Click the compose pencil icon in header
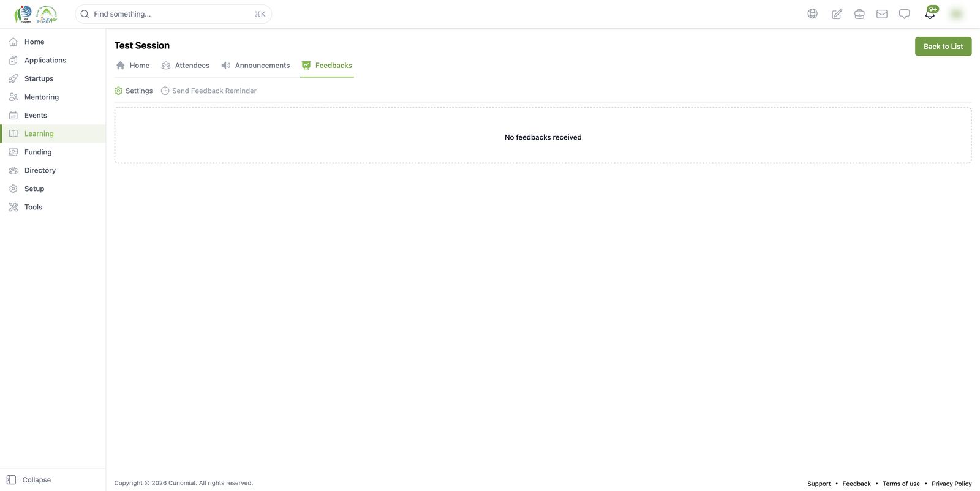980x491 pixels. point(837,13)
